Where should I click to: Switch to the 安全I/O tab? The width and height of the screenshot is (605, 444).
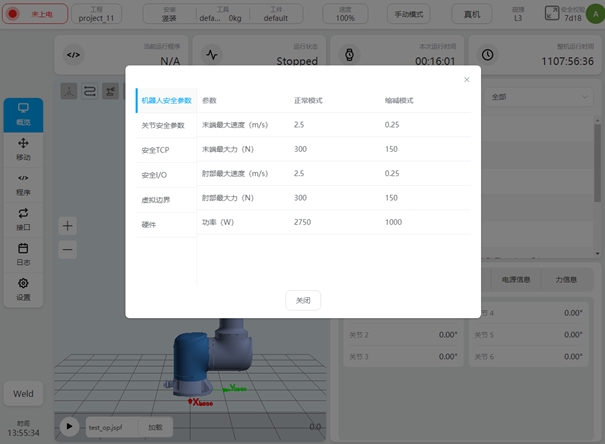tap(155, 175)
